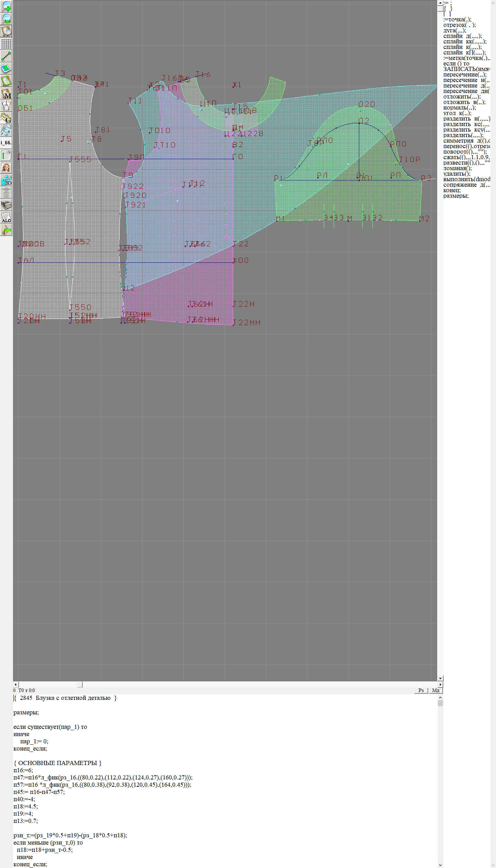Open the 3D view icon

pos(6,180)
